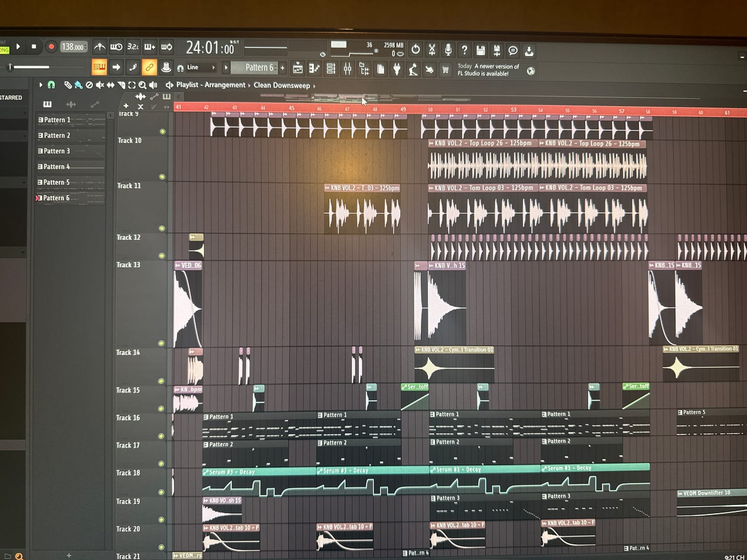The width and height of the screenshot is (747, 560).
Task: Toggle the countdown before recording button
Action: click(x=133, y=47)
